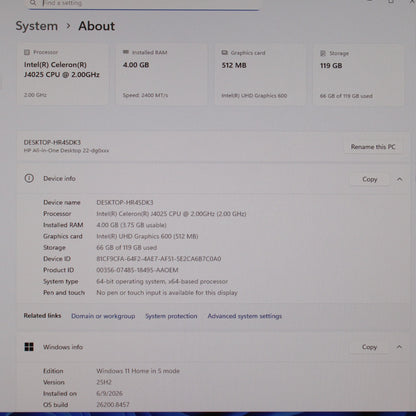Select 66 GB of 119 GB used card text

pyautogui.click(x=346, y=96)
